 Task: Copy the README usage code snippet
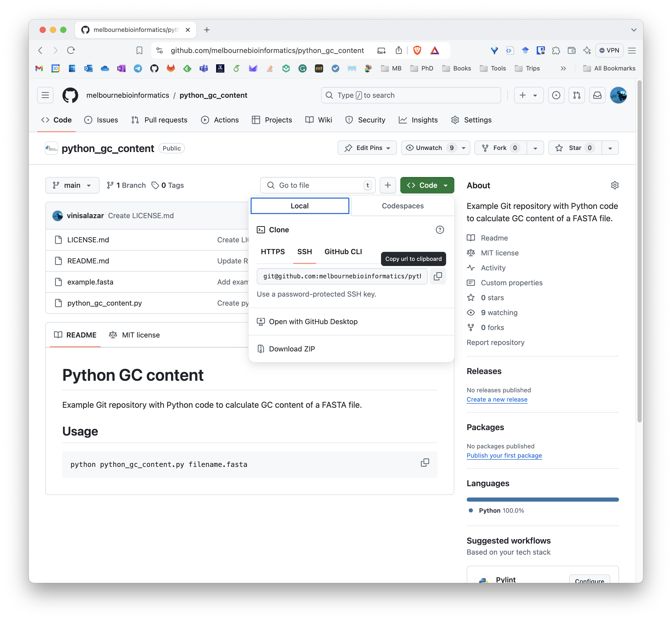(x=425, y=463)
